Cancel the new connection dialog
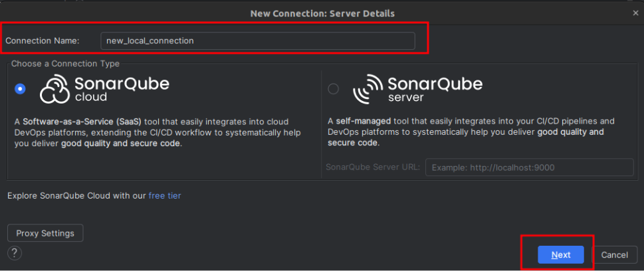 615,254
